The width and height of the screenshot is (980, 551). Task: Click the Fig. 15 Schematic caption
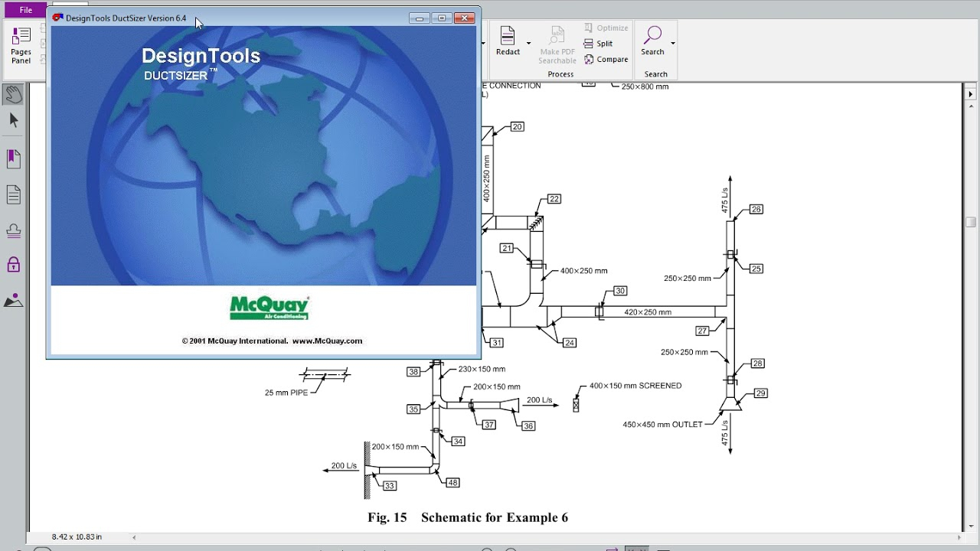pyautogui.click(x=468, y=518)
